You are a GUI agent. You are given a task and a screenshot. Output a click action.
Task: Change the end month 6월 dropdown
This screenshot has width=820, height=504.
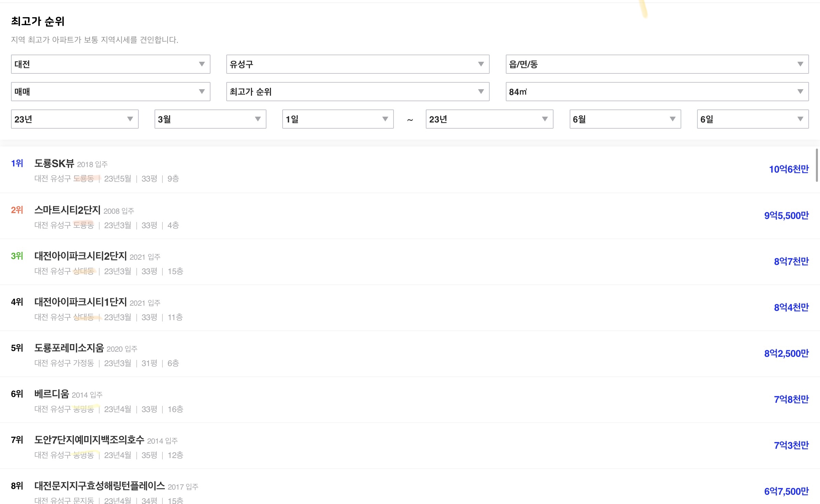coord(625,119)
